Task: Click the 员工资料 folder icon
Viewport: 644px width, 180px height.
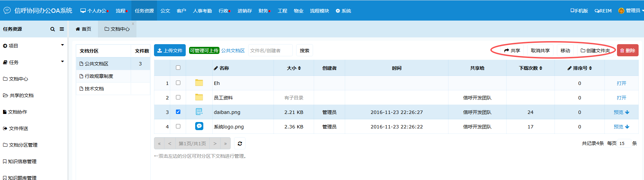Action: pos(199,97)
